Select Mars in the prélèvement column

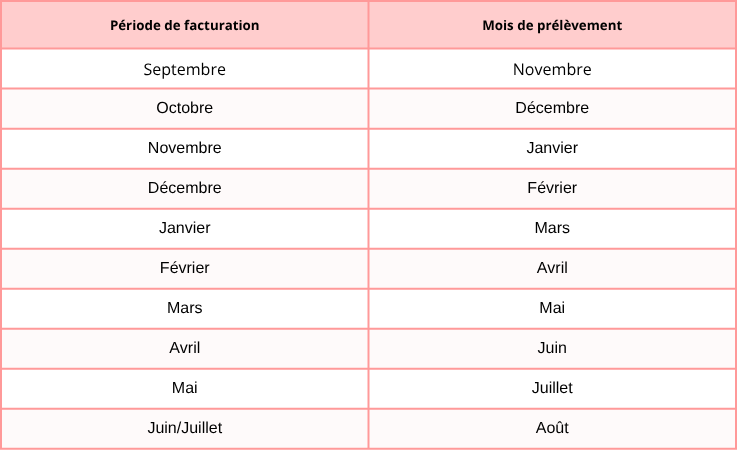coord(552,228)
